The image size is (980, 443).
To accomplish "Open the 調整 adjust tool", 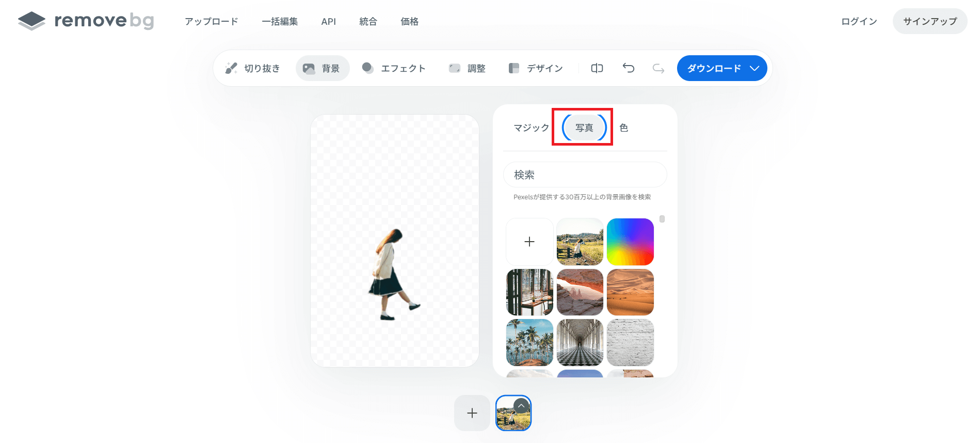I will [x=467, y=68].
